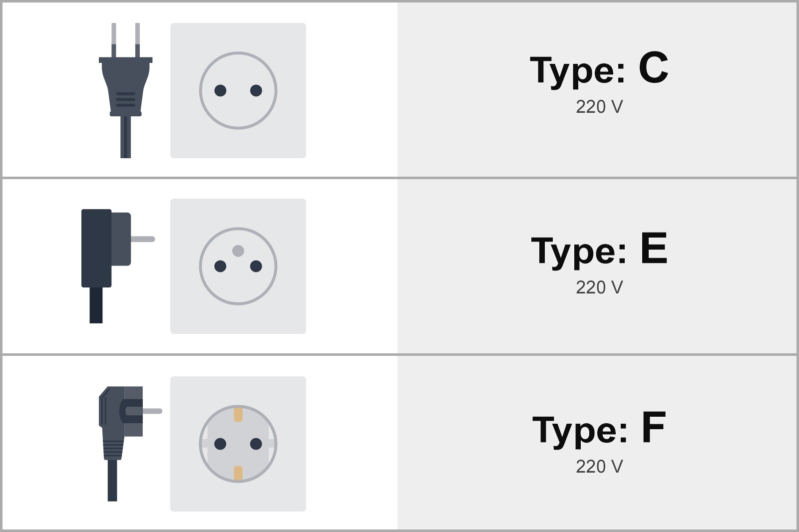This screenshot has height=532, width=799.
Task: Click the Type E angled plug illustration
Action: pyautogui.click(x=118, y=266)
